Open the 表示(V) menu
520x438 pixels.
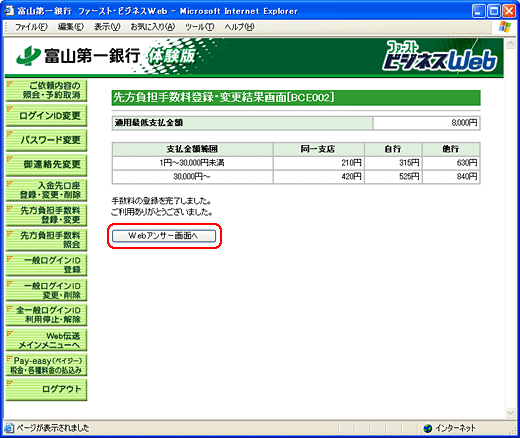pyautogui.click(x=107, y=27)
